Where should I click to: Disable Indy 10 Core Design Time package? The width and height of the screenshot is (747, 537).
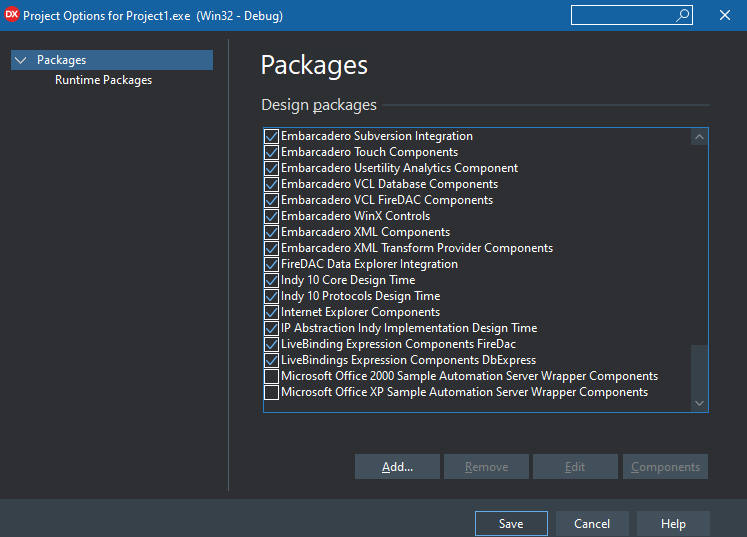pos(272,280)
